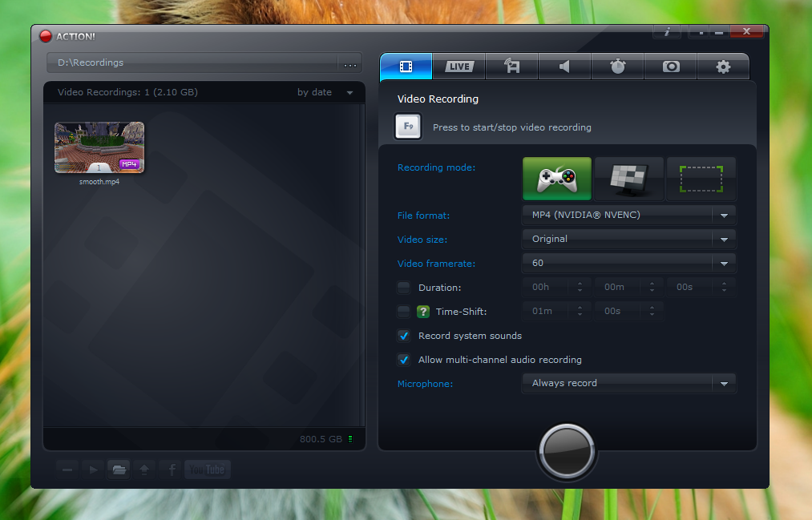
Task: Select the active desktop recording mode icon
Action: (x=628, y=179)
